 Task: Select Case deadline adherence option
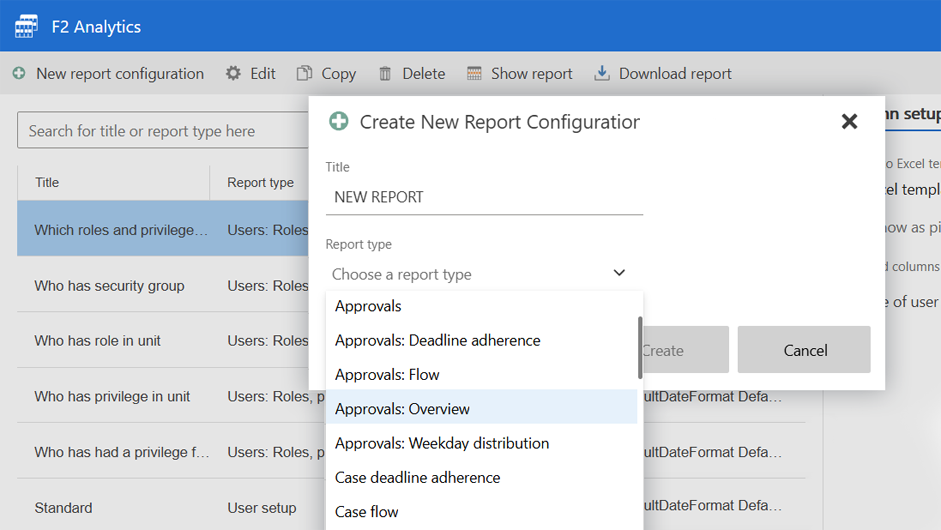pos(481,477)
